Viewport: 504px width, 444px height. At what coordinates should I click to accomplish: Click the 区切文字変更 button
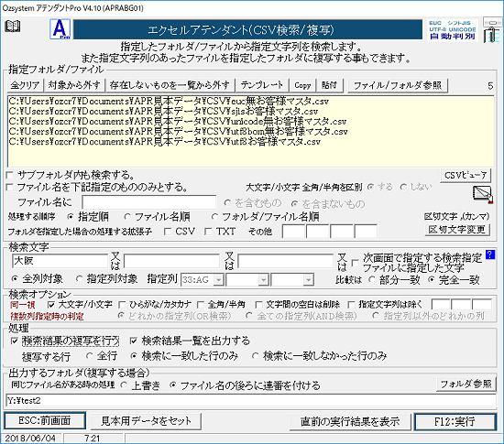pos(457,230)
